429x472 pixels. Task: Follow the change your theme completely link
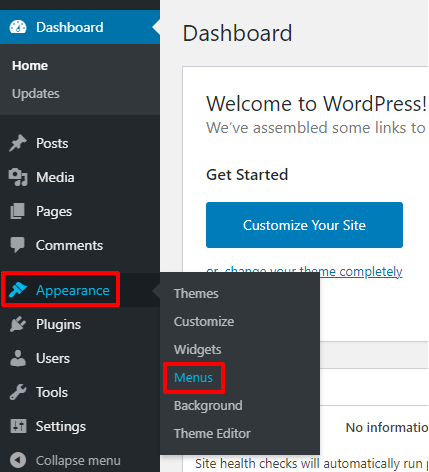tap(313, 271)
